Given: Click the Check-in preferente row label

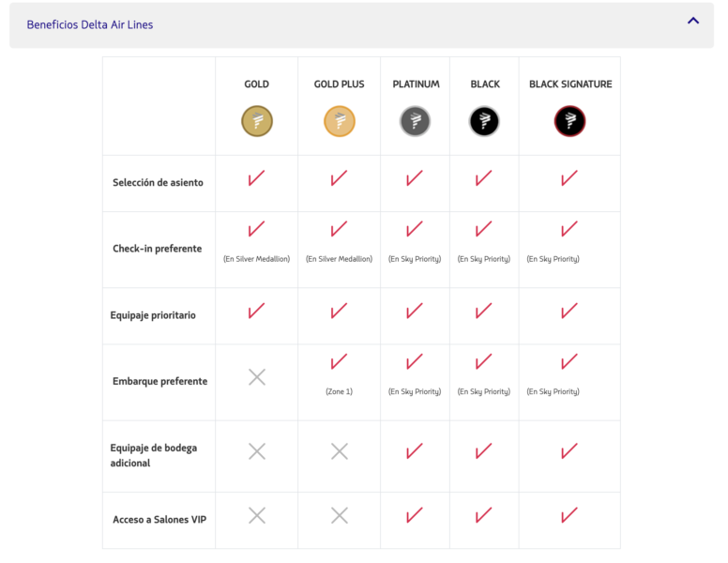Looking at the screenshot, I should 158,249.
